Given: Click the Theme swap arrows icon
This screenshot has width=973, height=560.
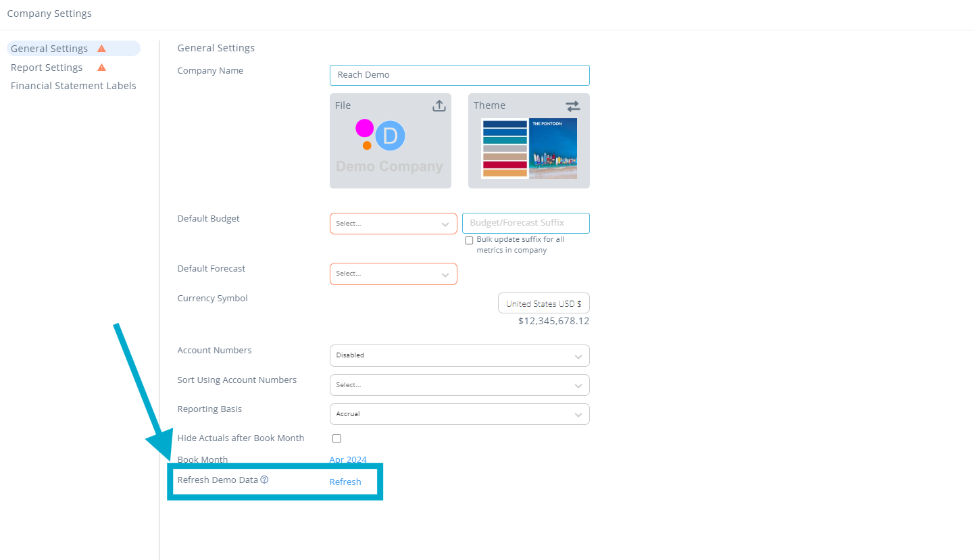Looking at the screenshot, I should (x=572, y=106).
